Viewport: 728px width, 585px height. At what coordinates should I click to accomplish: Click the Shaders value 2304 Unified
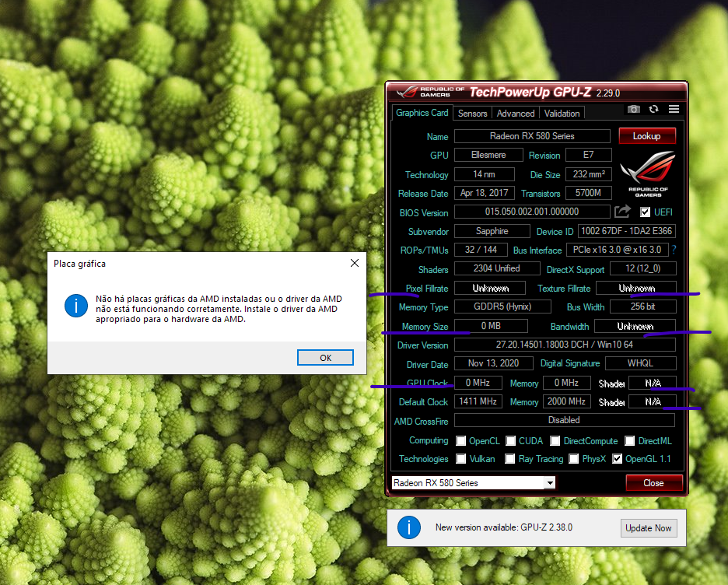point(497,268)
